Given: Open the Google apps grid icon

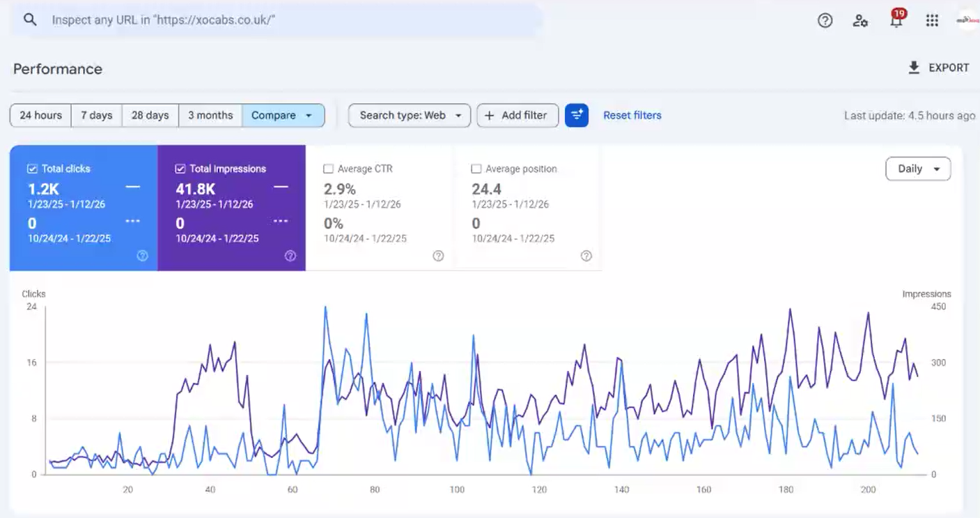Looking at the screenshot, I should click(932, 20).
